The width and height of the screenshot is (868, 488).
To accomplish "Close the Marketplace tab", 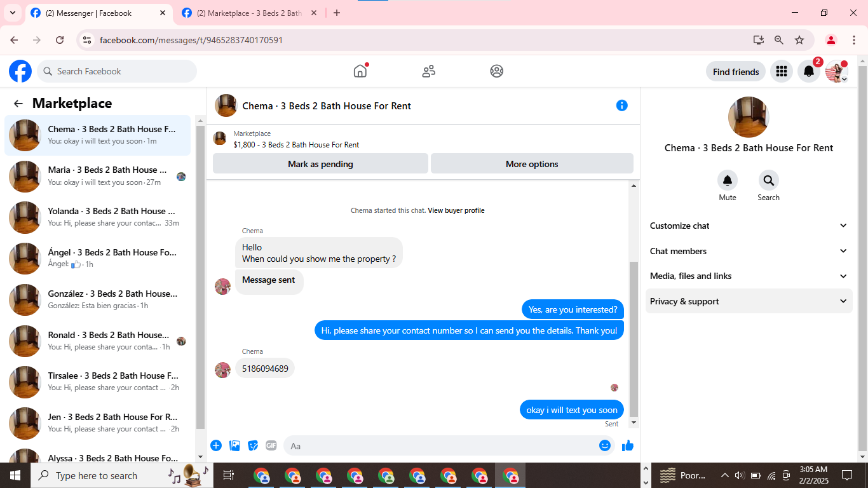I will point(314,13).
